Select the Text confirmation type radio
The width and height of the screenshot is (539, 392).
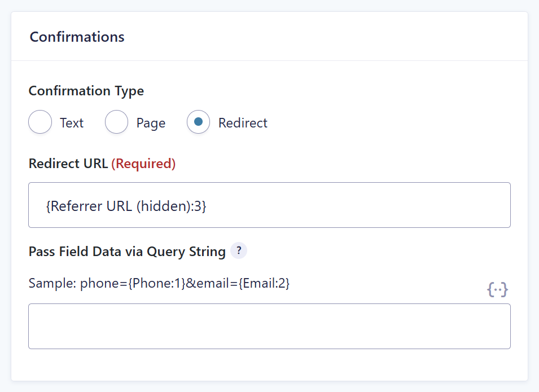(40, 122)
